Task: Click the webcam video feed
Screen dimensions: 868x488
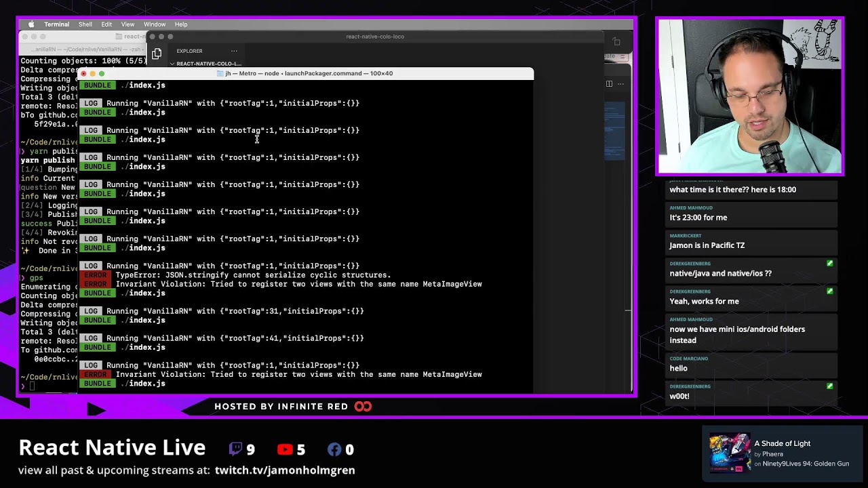Action: click(749, 97)
